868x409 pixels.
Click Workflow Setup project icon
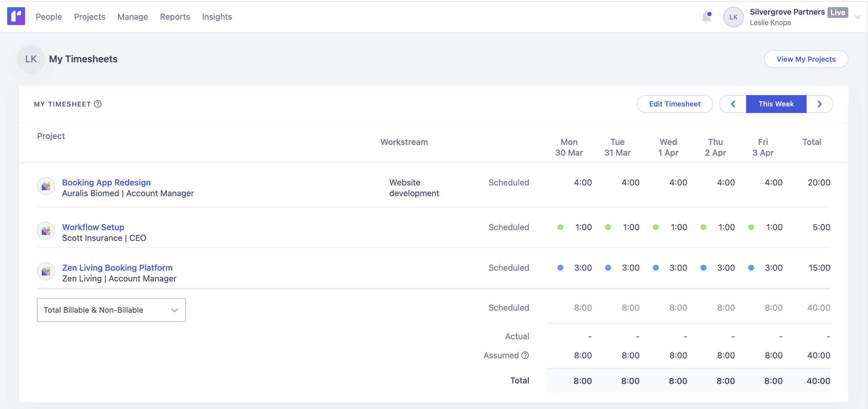point(46,231)
